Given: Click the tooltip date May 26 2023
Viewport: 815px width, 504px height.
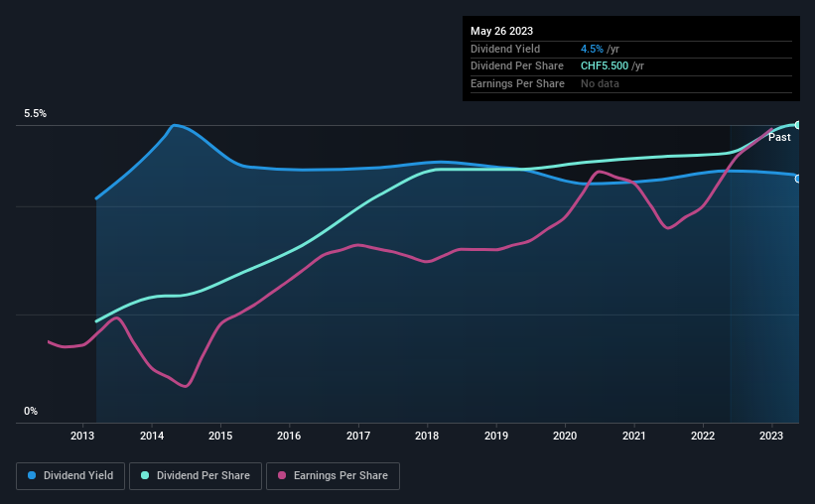Looking at the screenshot, I should [502, 31].
